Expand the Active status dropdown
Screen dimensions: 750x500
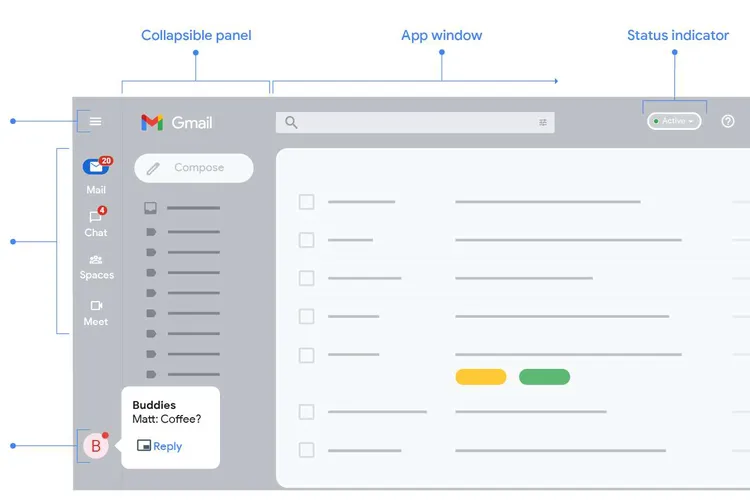pyautogui.click(x=674, y=121)
